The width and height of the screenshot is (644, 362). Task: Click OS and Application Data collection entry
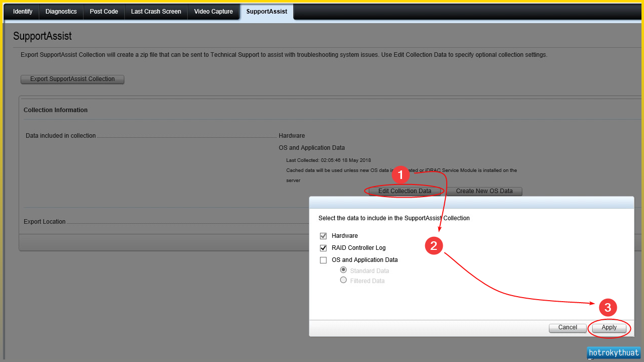click(312, 148)
